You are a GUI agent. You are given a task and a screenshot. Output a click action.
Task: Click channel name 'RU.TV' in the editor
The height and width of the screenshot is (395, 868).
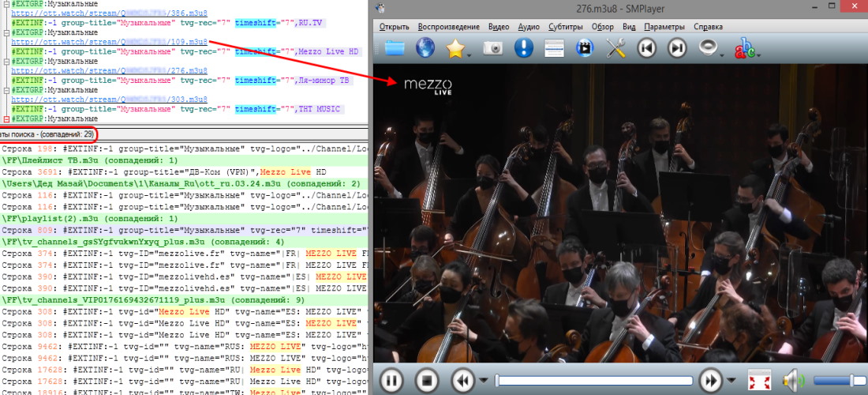tap(311, 23)
